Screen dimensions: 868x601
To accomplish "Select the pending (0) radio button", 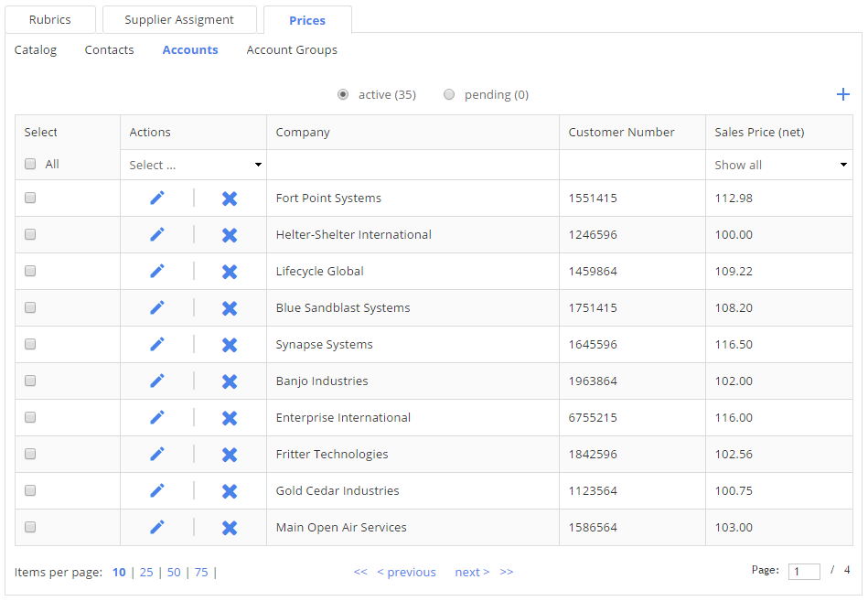I will [x=449, y=94].
